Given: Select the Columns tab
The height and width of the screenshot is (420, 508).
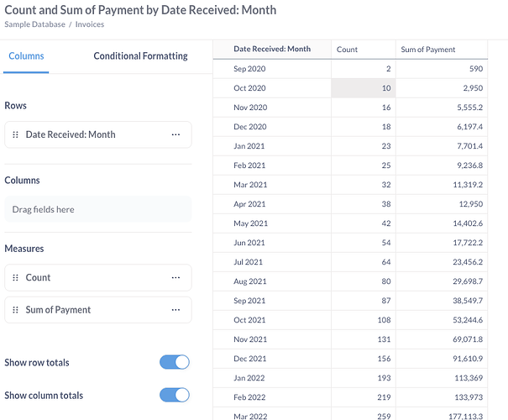Looking at the screenshot, I should pyautogui.click(x=26, y=56).
